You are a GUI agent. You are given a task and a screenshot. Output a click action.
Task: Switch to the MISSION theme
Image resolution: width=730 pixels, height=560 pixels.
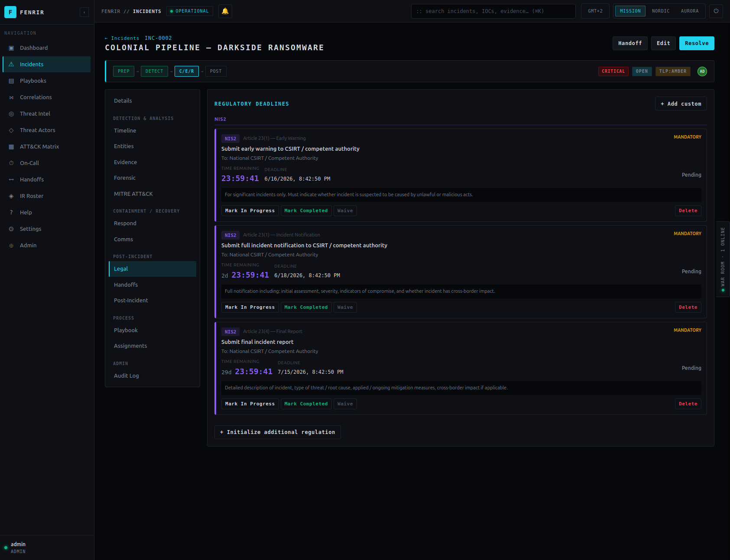(x=630, y=11)
